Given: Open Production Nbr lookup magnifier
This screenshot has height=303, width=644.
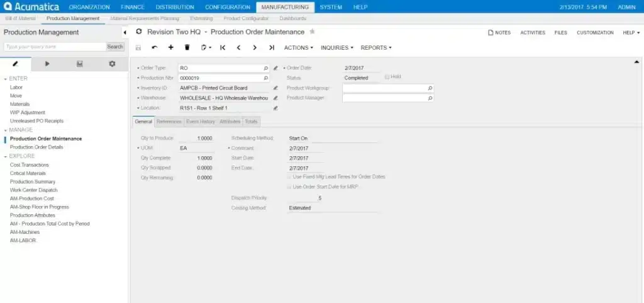Looking at the screenshot, I should [x=266, y=78].
